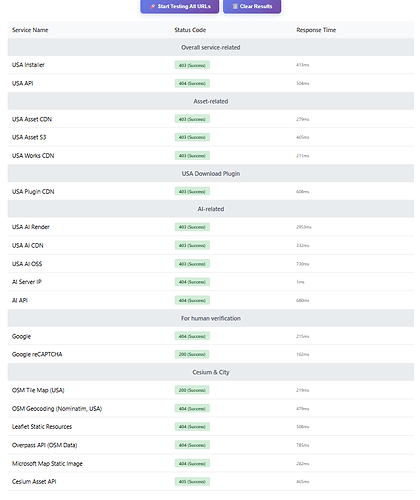The height and width of the screenshot is (500, 420).
Task: Select the Status Code column header
Action: (x=190, y=30)
